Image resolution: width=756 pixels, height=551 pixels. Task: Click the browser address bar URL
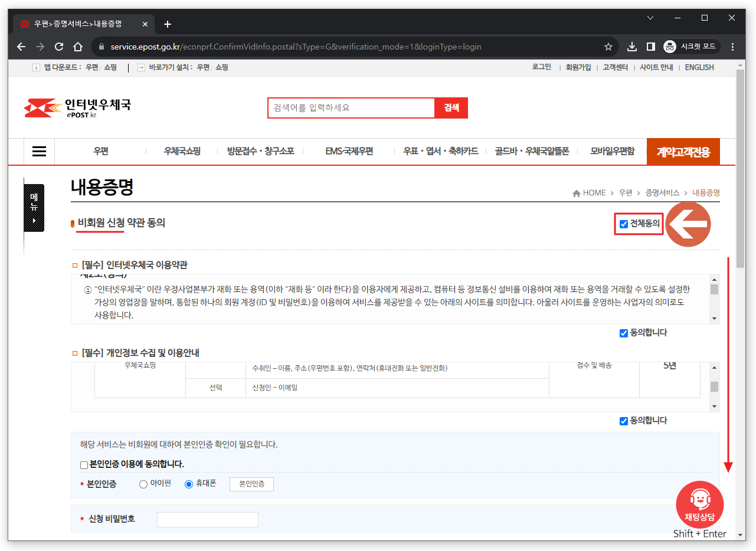(296, 47)
